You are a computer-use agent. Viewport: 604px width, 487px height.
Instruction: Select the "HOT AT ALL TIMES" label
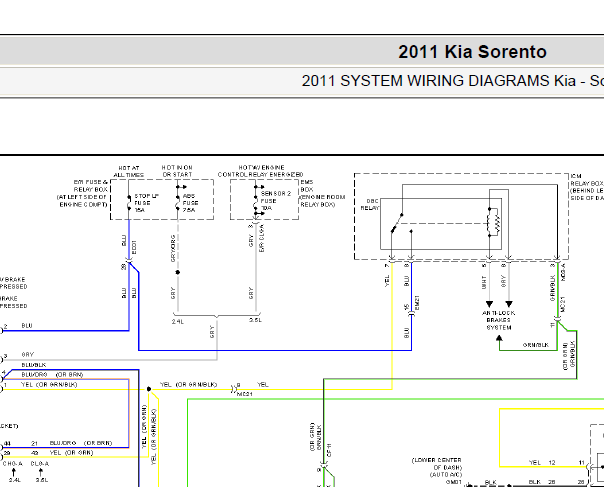129,171
